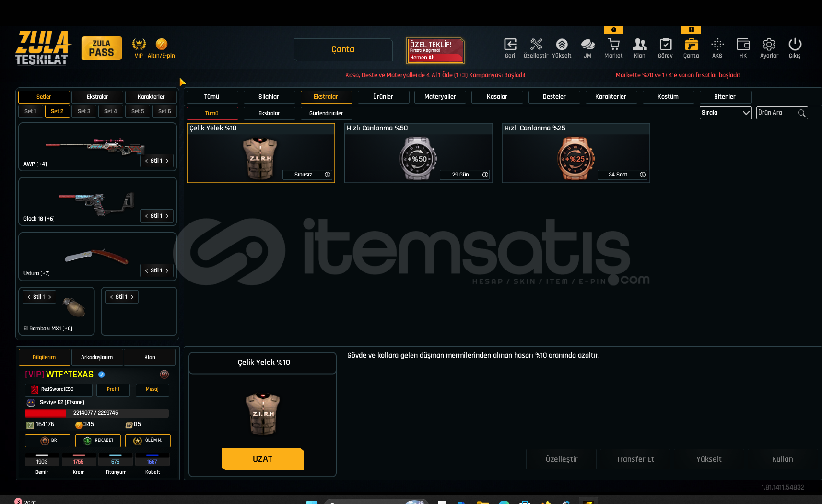The width and height of the screenshot is (822, 504).
Task: Open the Profil button
Action: click(x=113, y=390)
